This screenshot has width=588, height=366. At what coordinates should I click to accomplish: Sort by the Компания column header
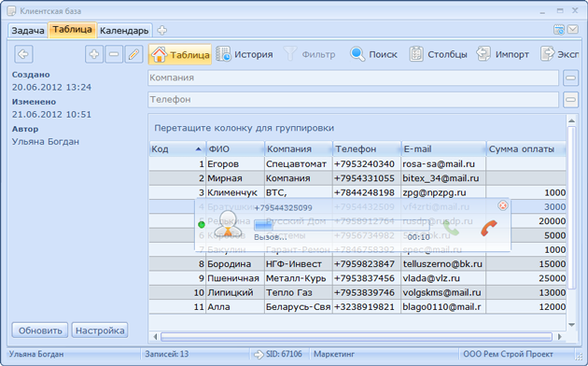click(x=299, y=148)
